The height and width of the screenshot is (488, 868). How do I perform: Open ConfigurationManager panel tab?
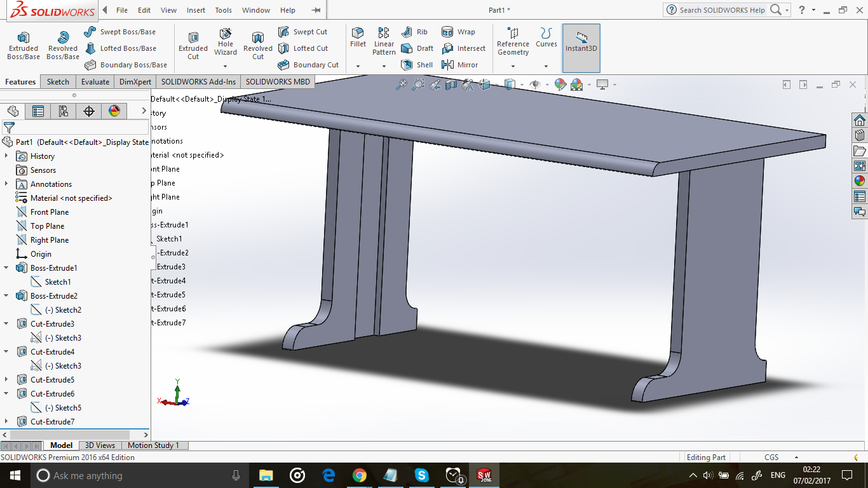point(64,111)
